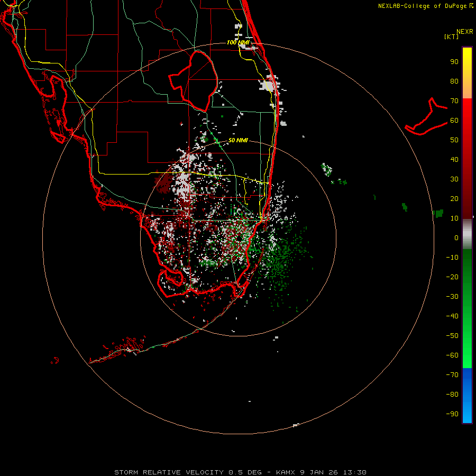The height and width of the screenshot is (476, 476).
Task: Click the positive 70 scale value
Action: coord(454,101)
